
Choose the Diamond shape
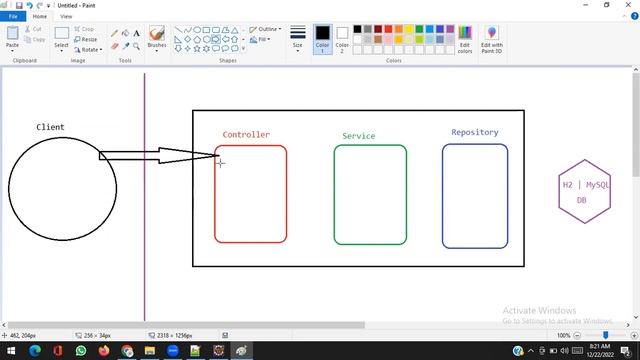188,39
